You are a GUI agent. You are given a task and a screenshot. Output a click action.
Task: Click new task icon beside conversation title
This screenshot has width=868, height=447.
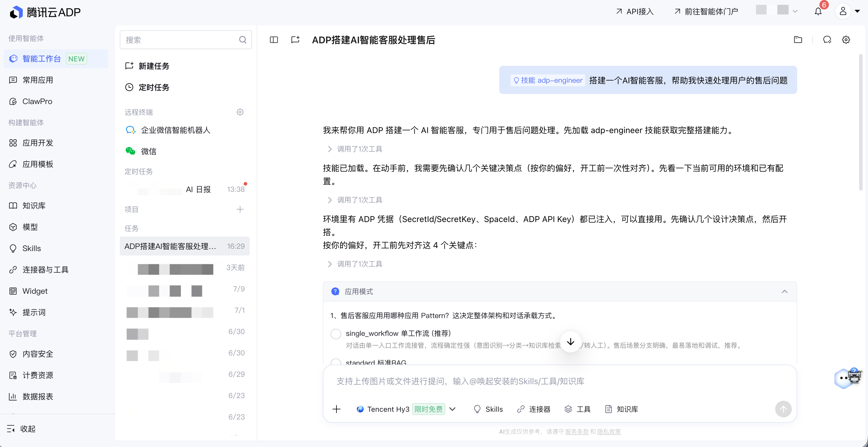[295, 40]
